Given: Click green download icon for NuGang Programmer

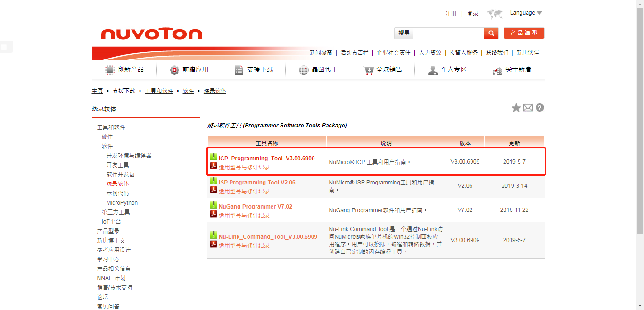Looking at the screenshot, I should pyautogui.click(x=214, y=205).
